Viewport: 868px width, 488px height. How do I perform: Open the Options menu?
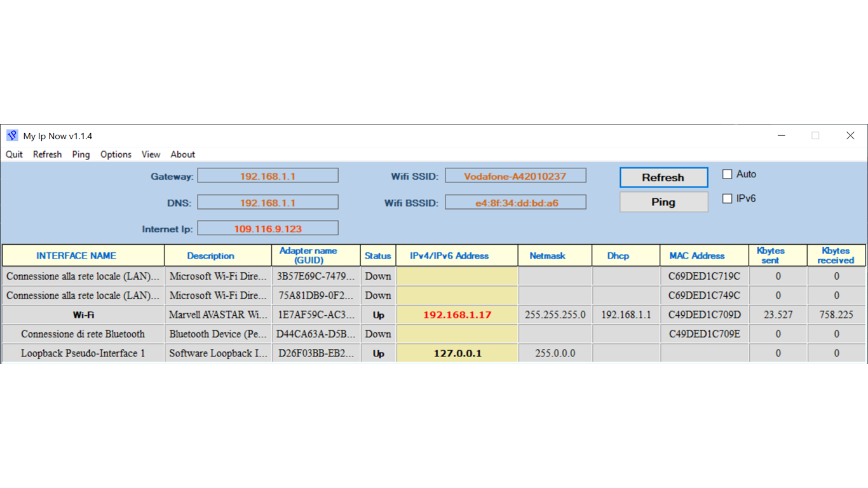116,154
